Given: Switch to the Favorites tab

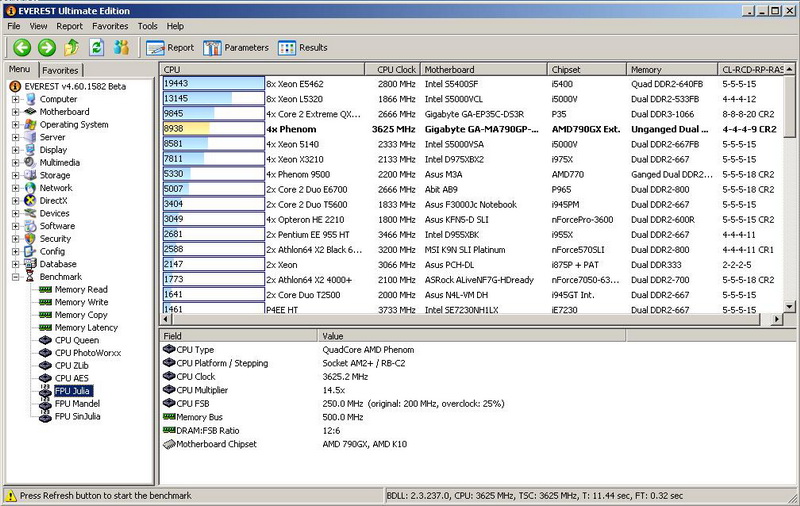Looking at the screenshot, I should click(60, 70).
